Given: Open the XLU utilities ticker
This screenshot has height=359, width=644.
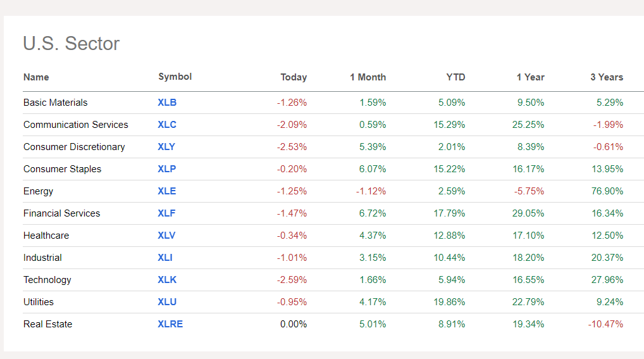Looking at the screenshot, I should tap(167, 302).
